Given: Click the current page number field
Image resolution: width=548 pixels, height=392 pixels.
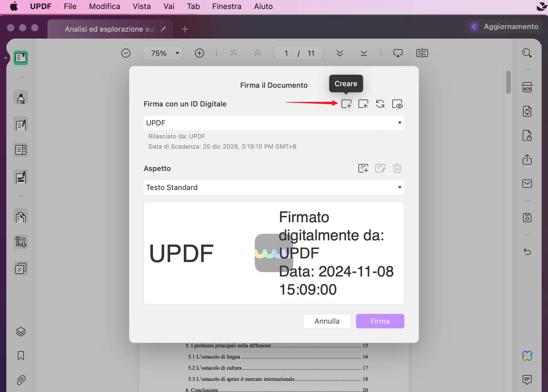Looking at the screenshot, I should point(286,53).
